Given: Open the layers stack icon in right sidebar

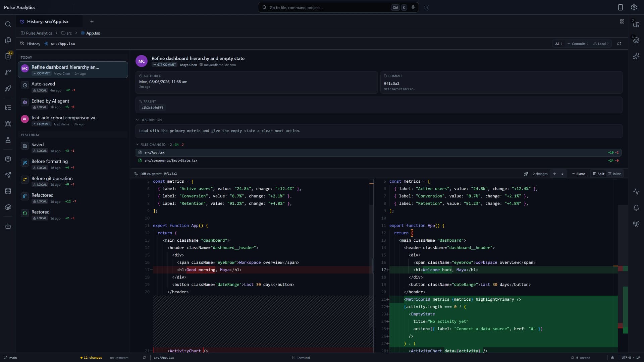Looking at the screenshot, I should click(x=636, y=40).
